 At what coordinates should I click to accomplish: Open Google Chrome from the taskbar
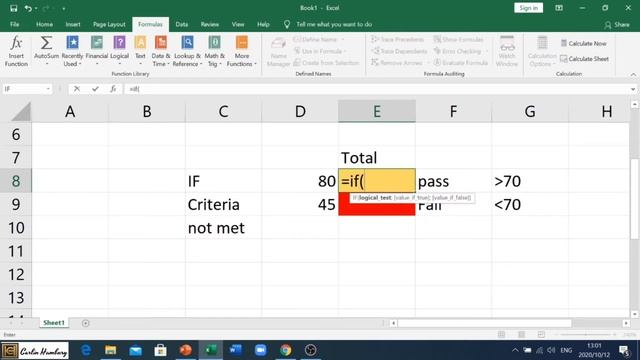285,350
